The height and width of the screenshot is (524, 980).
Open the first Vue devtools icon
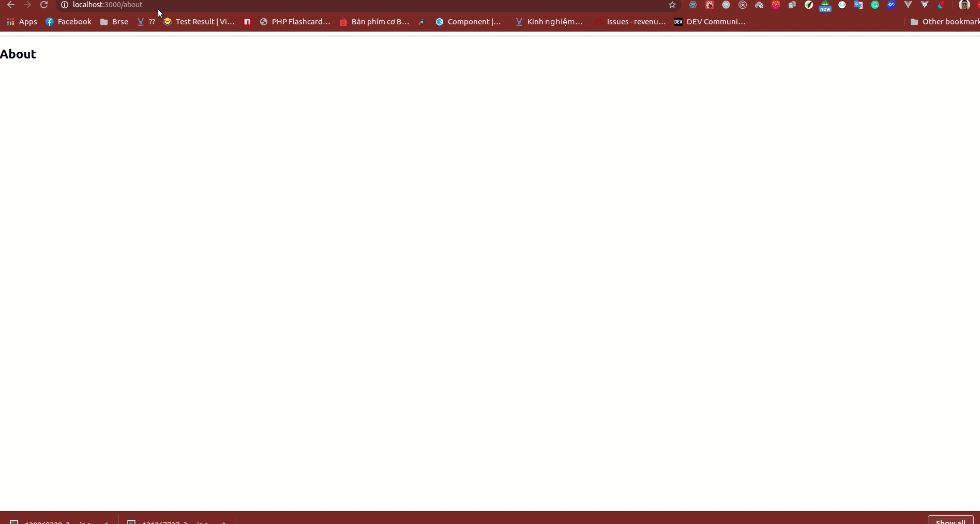[x=908, y=5]
